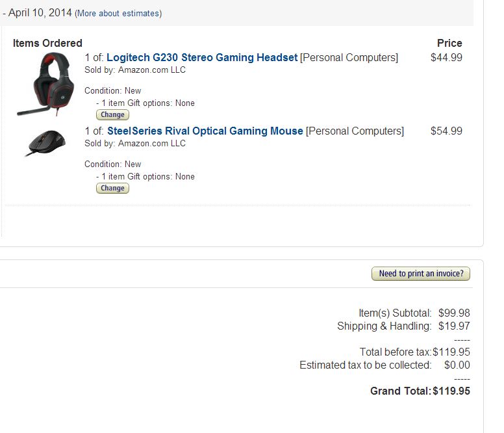Click the Grand Total amount $119.95

pos(451,391)
